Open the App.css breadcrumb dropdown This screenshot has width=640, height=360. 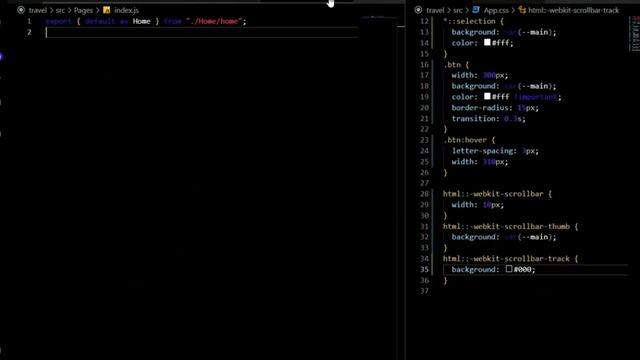click(496, 10)
